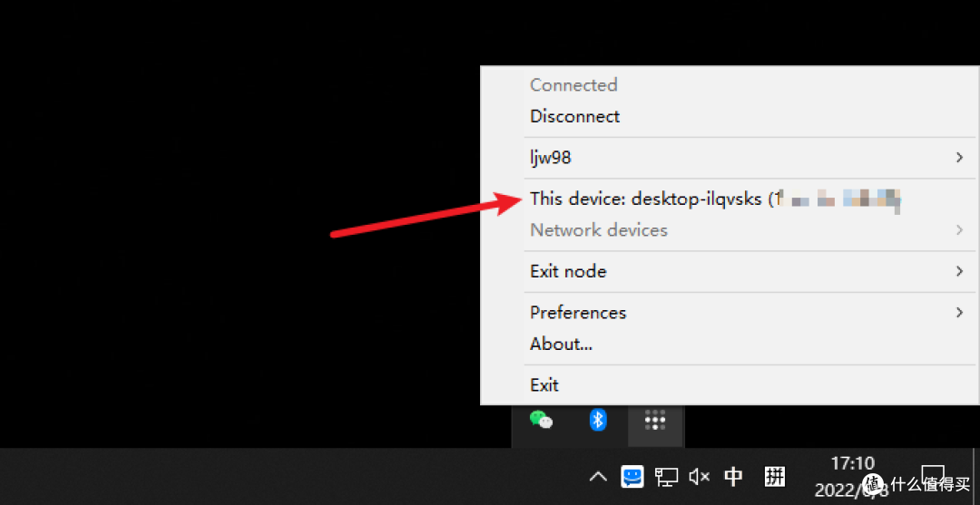Click the WeChat icon in tray overflow
The image size is (980, 505).
(x=541, y=420)
